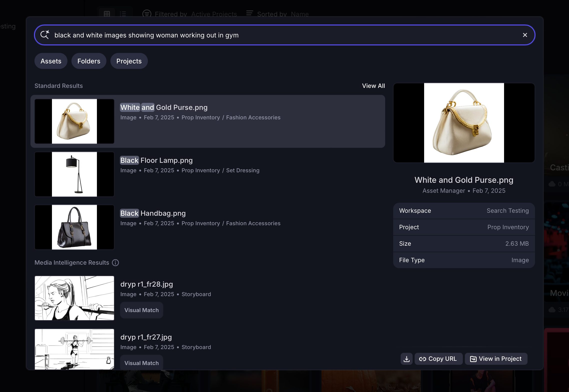Show Media Intelligence Results info tooltip icon

[115, 263]
